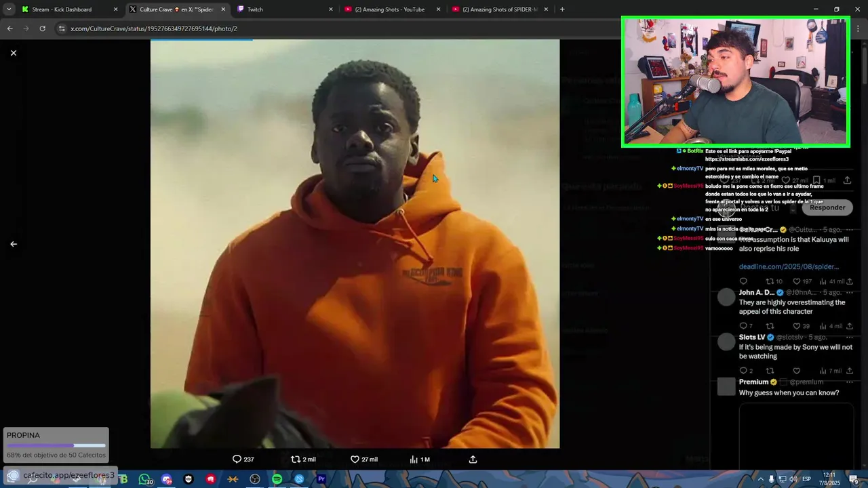This screenshot has height=488, width=868.
Task: Open more options on Premium's post
Action: (849, 382)
